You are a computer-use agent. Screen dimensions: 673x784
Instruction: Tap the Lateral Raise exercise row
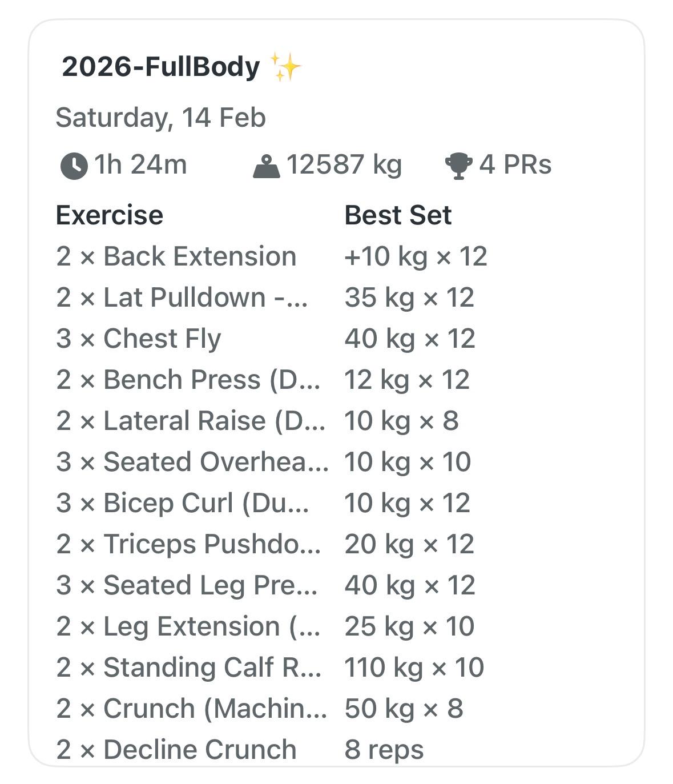point(191,421)
